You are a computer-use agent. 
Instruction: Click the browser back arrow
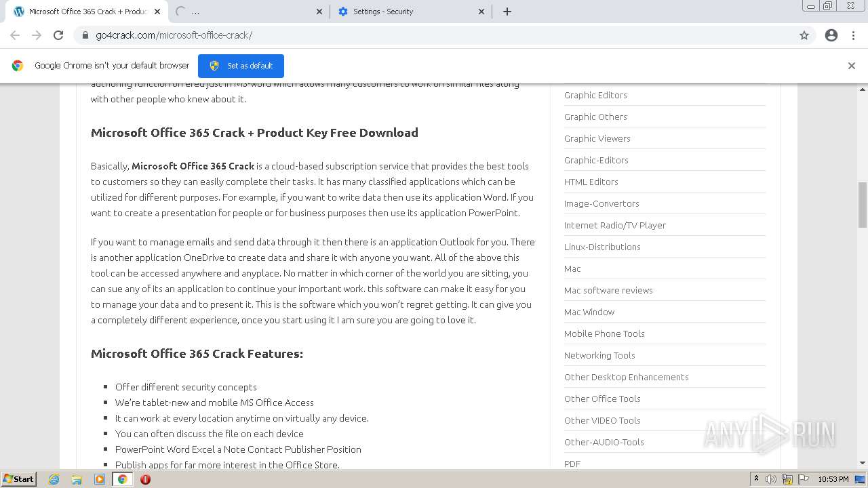pos(15,35)
